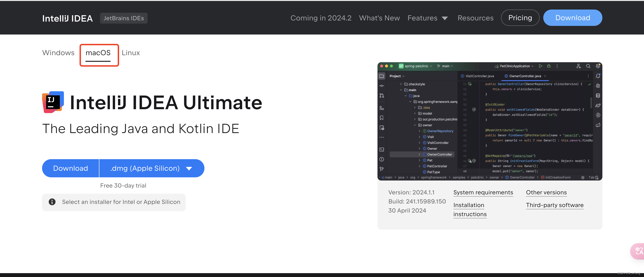644x277 pixels.
Task: Select the macOS tab
Action: [x=98, y=53]
